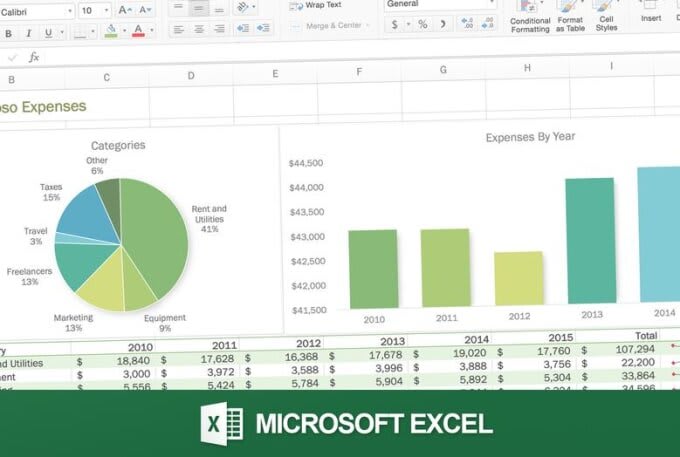The height and width of the screenshot is (457, 680).
Task: Open the font size 10 dropdown
Action: (106, 10)
